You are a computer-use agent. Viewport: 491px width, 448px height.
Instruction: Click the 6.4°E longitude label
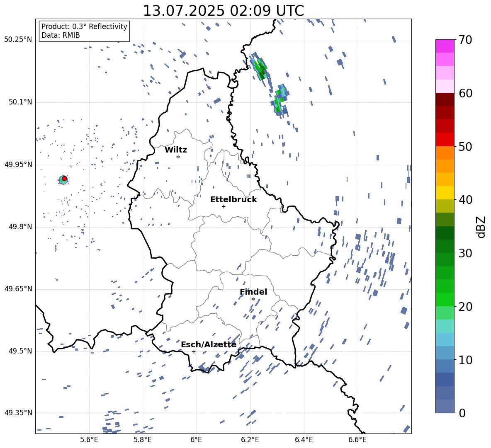pyautogui.click(x=304, y=440)
